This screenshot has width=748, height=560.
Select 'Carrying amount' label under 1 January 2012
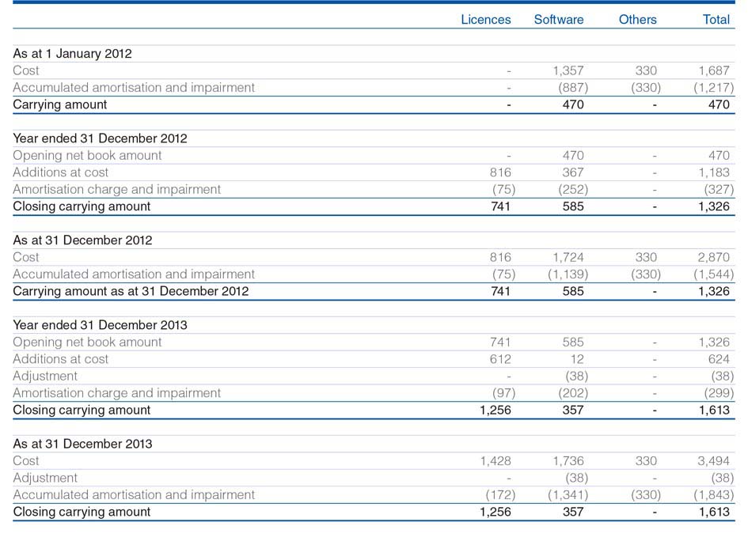[59, 105]
